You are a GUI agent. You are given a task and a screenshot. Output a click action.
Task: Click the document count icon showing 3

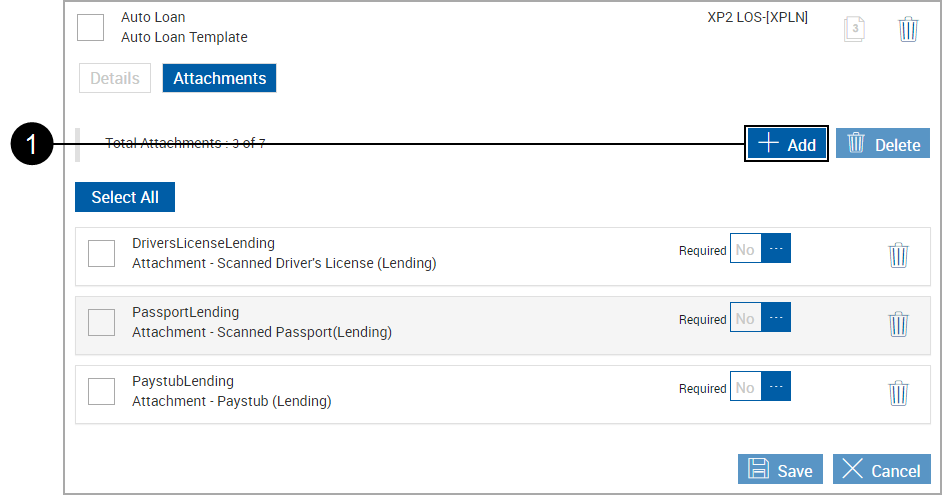854,29
